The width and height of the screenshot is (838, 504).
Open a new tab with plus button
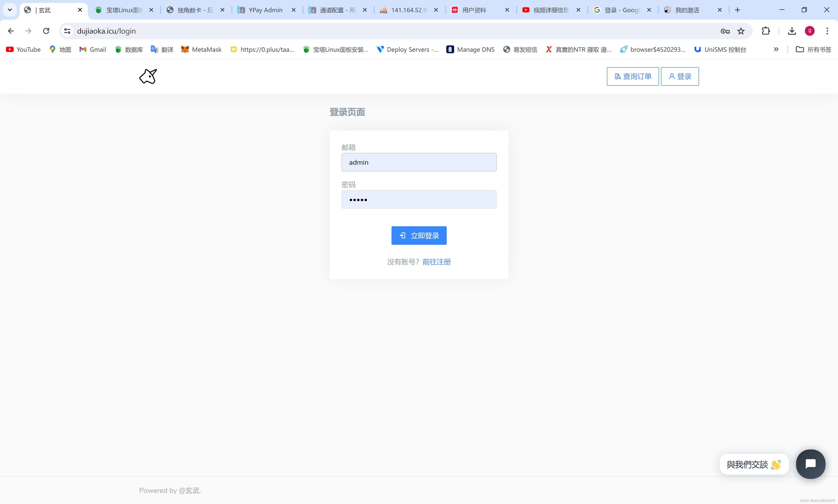click(x=737, y=10)
